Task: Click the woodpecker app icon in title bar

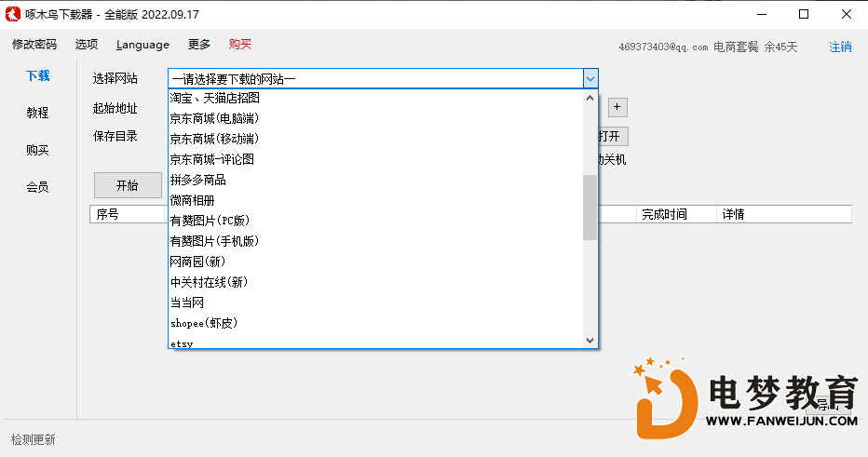Action: [x=13, y=14]
